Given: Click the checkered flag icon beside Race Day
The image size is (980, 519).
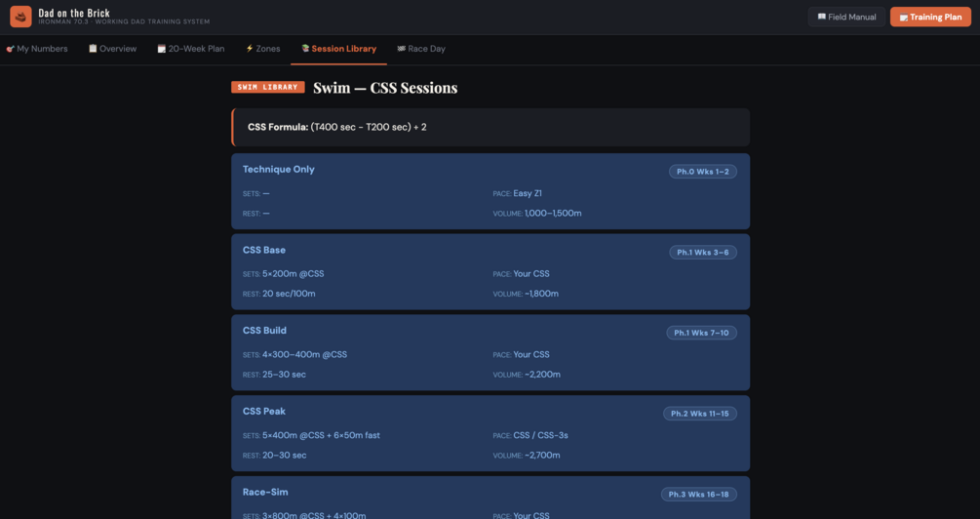Looking at the screenshot, I should [x=401, y=48].
